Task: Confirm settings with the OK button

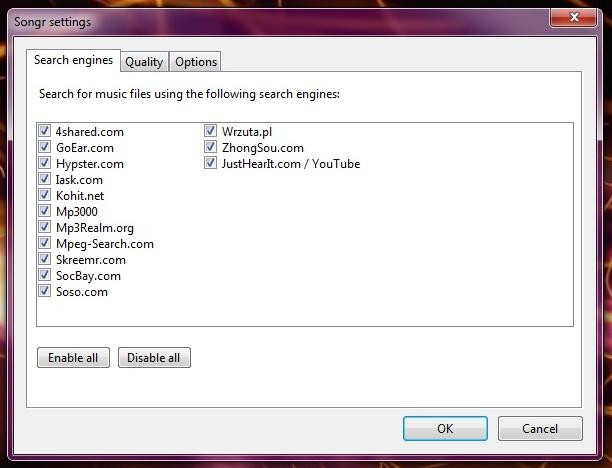Action: (x=445, y=429)
